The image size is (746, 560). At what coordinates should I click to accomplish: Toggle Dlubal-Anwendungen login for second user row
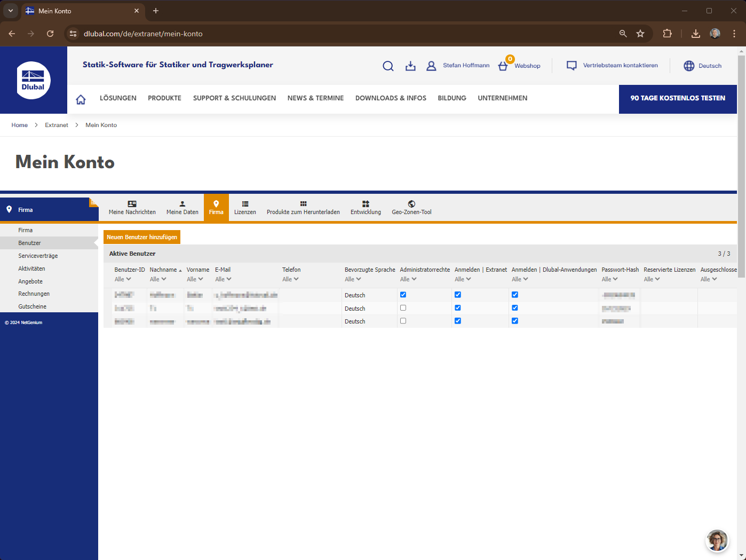tap(515, 308)
